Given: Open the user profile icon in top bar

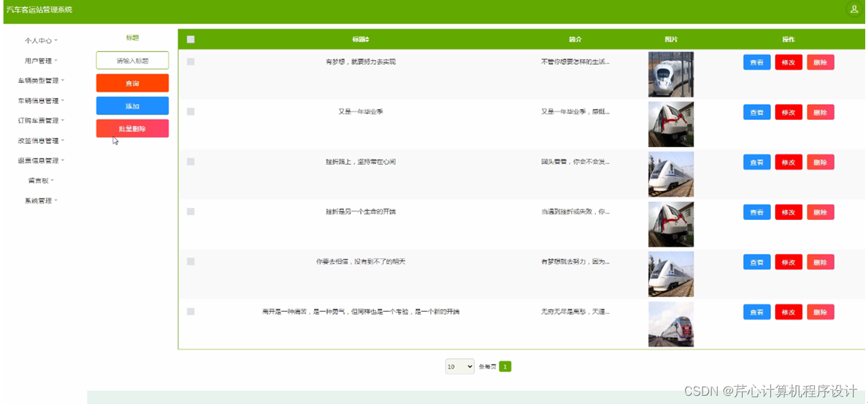Looking at the screenshot, I should click(853, 10).
